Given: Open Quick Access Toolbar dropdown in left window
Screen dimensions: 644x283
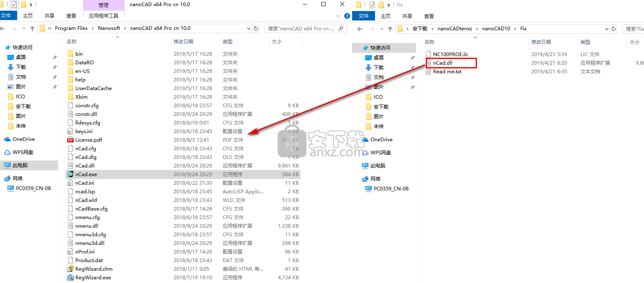Looking at the screenshot, I should tap(31, 5).
